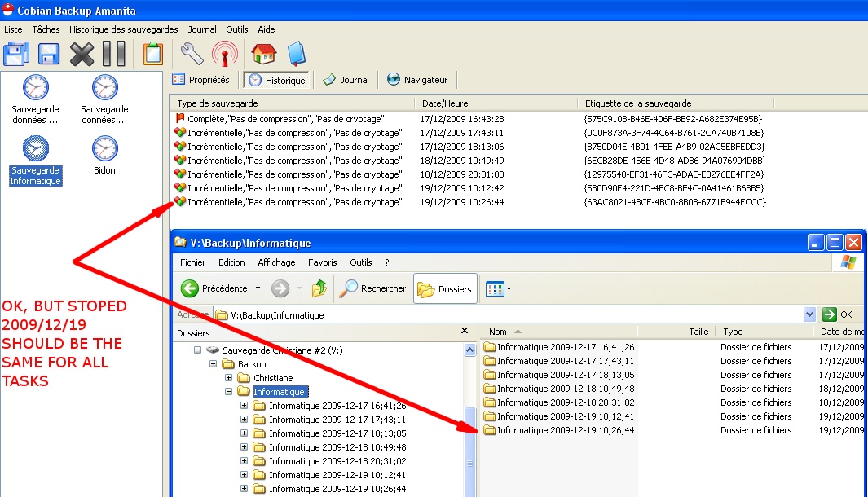The image size is (868, 497).
Task: Open the Favoris menu in Explorer
Action: coord(323,262)
